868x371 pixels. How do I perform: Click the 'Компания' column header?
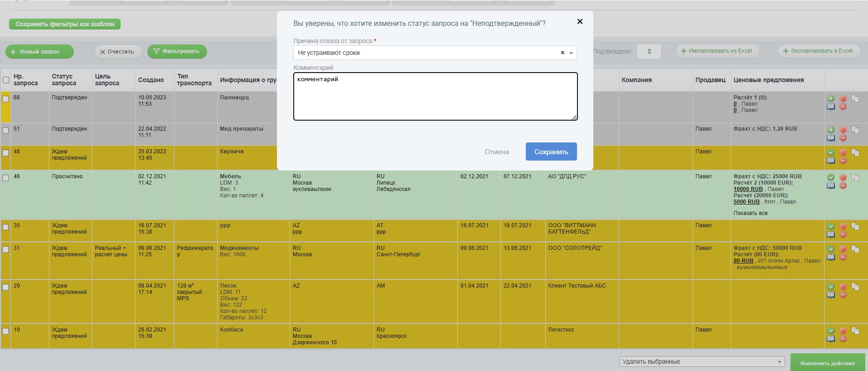pyautogui.click(x=636, y=80)
